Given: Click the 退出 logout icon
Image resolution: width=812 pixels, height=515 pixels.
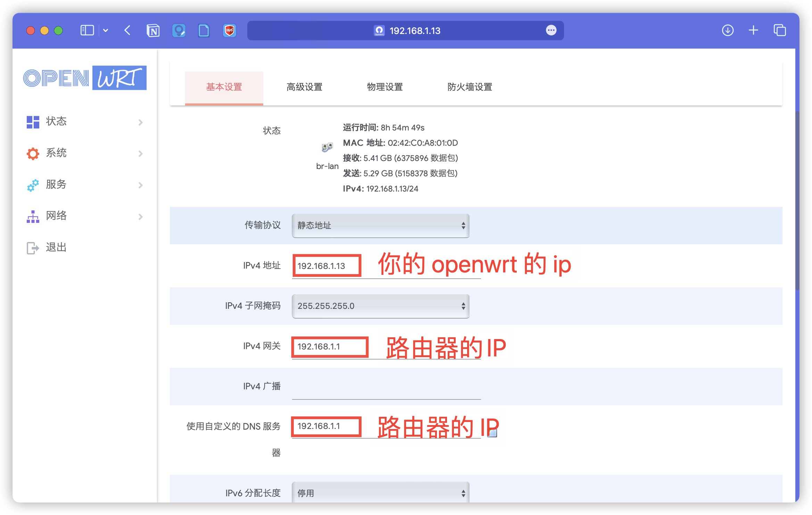Looking at the screenshot, I should (33, 248).
